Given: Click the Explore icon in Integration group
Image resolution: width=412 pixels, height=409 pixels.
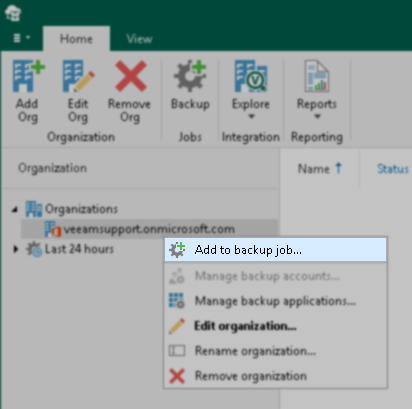Looking at the screenshot, I should (x=251, y=76).
